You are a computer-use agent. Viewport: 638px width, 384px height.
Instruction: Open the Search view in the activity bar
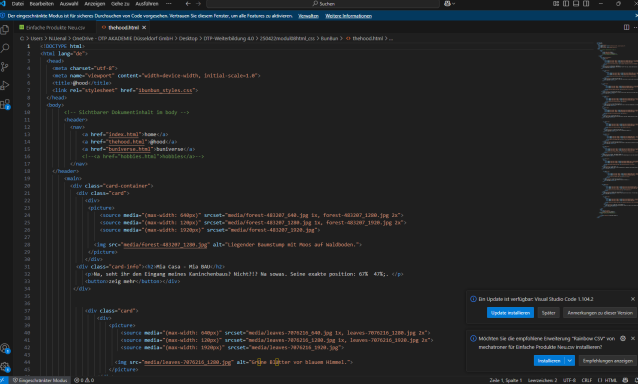click(x=5, y=48)
